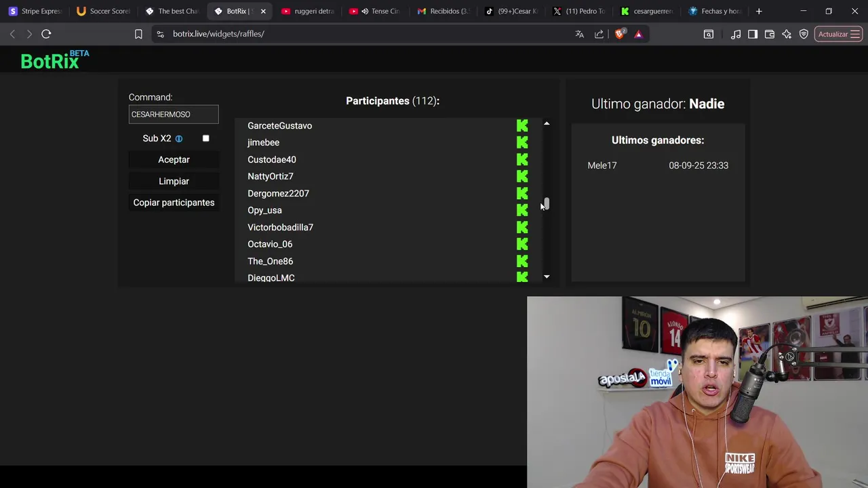
Task: Select participant Octavio_06
Action: tap(270, 244)
